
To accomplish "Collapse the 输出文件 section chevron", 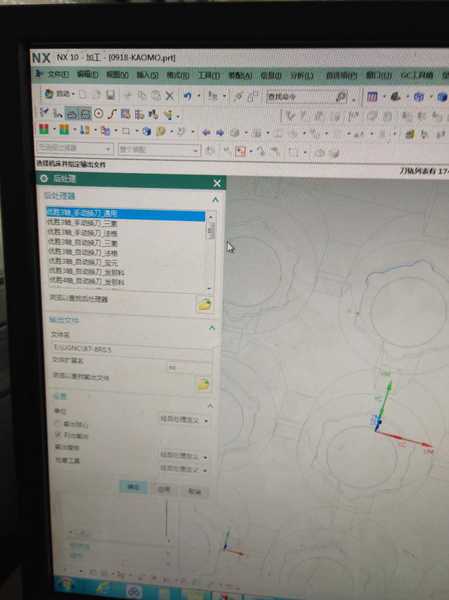I will pyautogui.click(x=212, y=328).
